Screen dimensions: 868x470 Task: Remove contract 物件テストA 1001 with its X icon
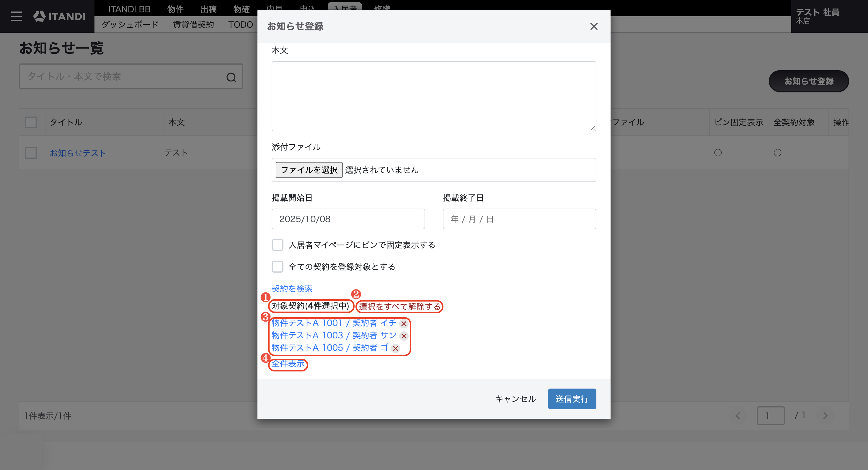404,324
